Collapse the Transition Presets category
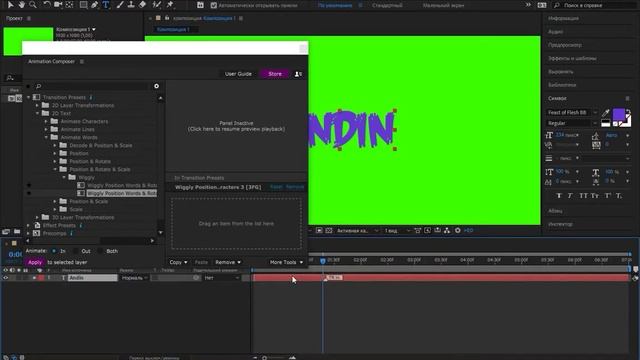 pos(29,97)
